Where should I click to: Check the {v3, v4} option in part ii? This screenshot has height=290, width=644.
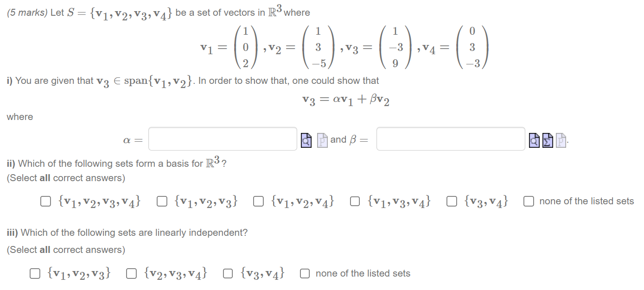coord(452,201)
